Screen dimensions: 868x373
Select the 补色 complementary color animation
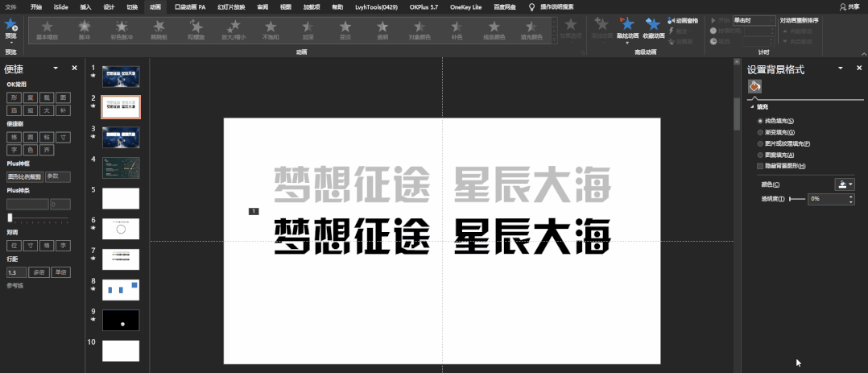coord(457,31)
